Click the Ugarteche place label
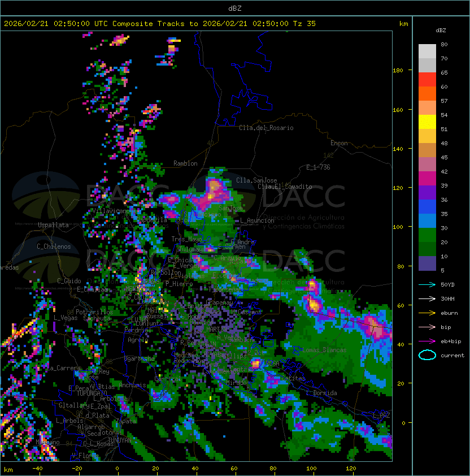This screenshot has height=476, width=470. pyautogui.click(x=140, y=358)
